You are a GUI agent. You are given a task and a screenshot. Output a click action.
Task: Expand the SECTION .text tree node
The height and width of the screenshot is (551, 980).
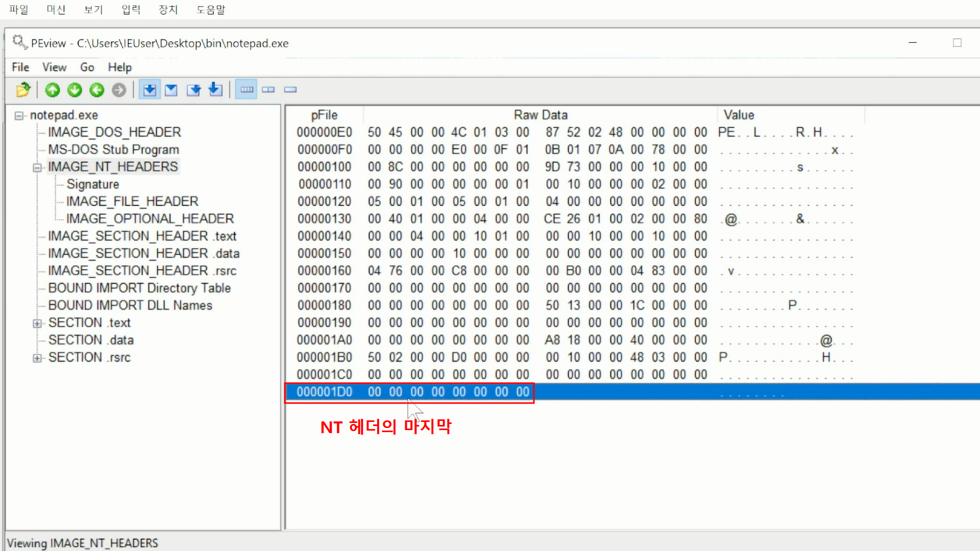coord(37,323)
